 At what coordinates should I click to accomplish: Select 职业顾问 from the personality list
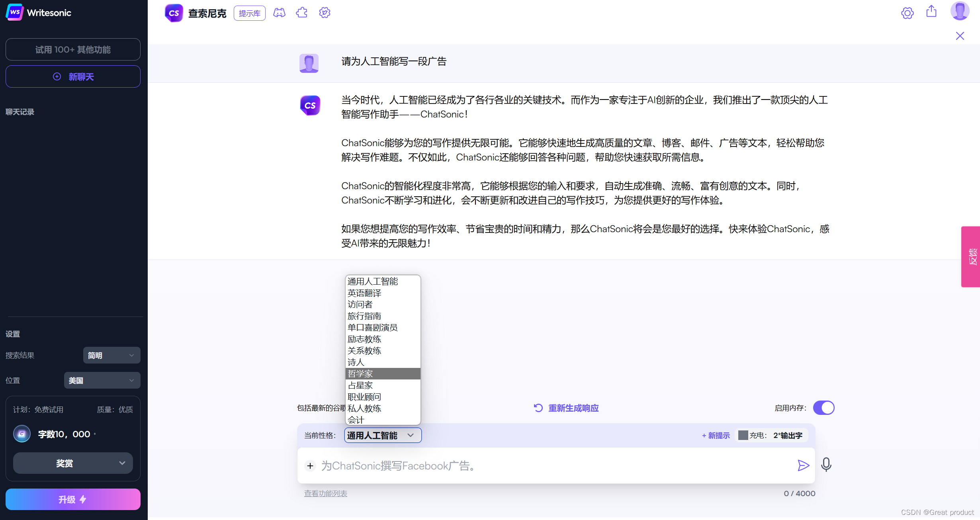(x=383, y=397)
